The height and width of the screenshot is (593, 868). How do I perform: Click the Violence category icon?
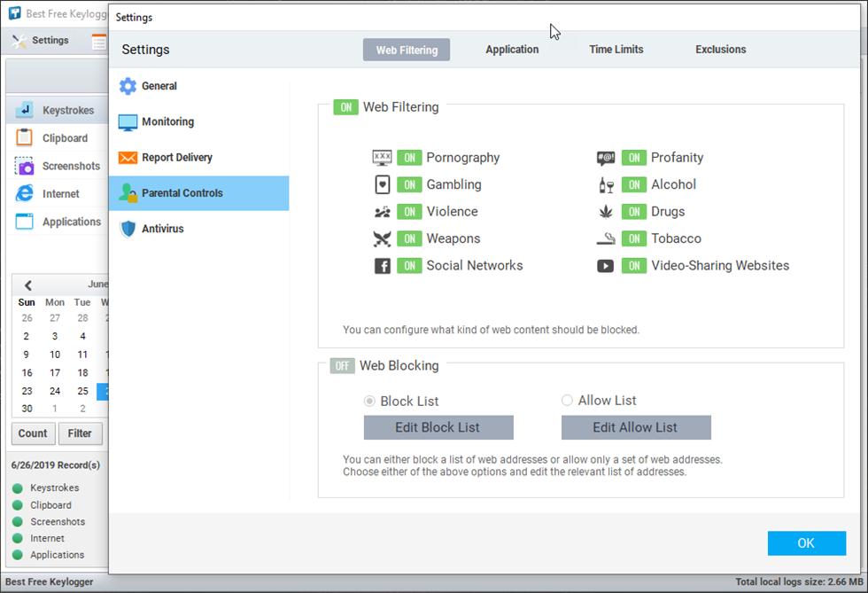pyautogui.click(x=382, y=212)
